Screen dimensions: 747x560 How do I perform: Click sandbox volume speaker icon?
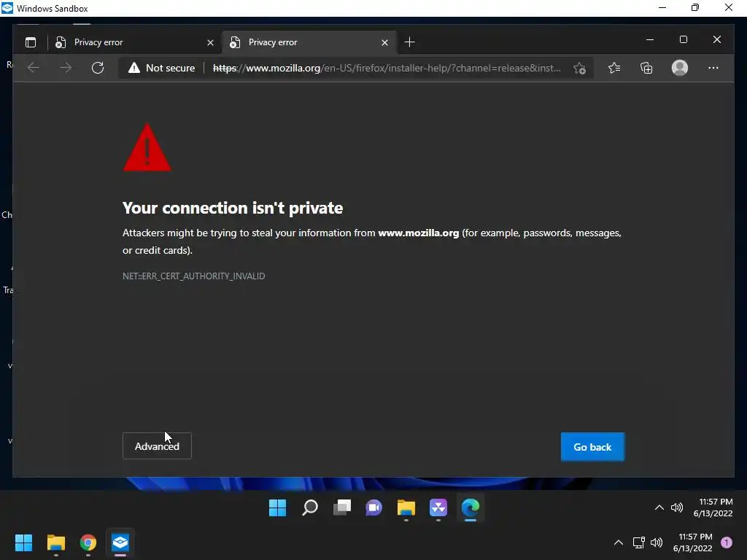pyautogui.click(x=677, y=507)
